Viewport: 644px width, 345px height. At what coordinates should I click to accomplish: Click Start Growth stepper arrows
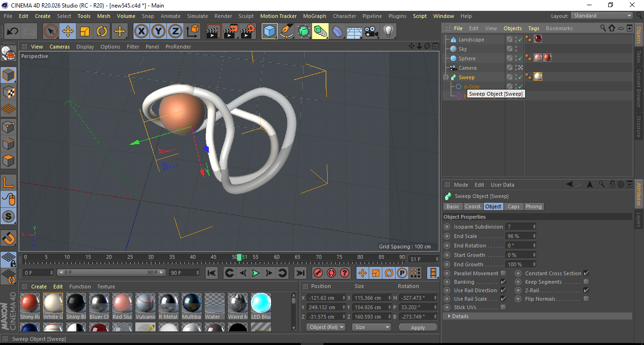(534, 255)
